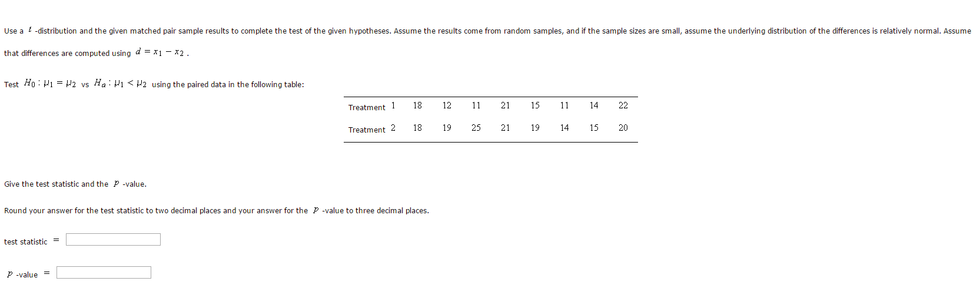Image resolution: width=980 pixels, height=301 pixels.
Task: Click value 18 in Treatment 1 row
Action: [417, 105]
